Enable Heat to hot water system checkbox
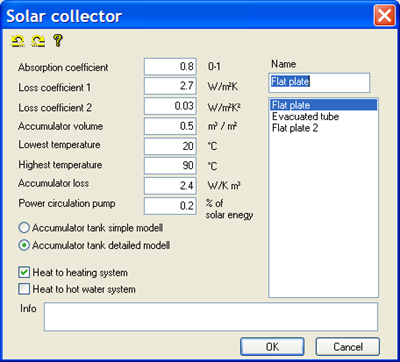Viewport: 400px width, 362px height. (24, 289)
